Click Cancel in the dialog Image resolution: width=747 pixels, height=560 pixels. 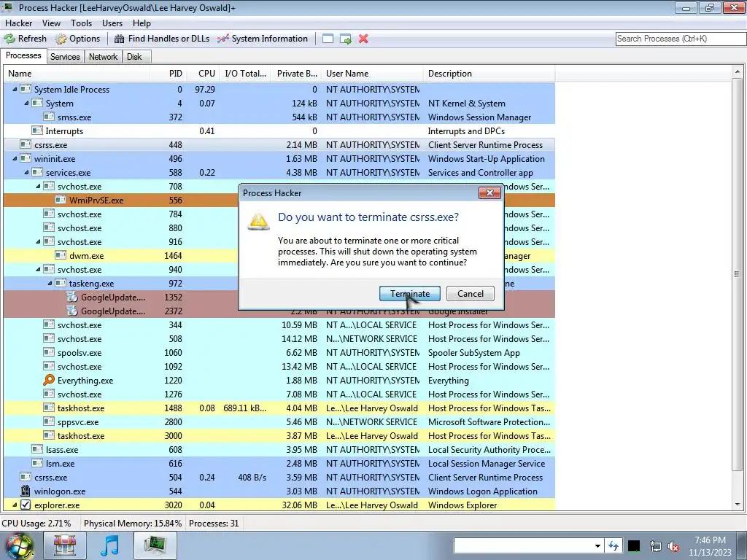point(471,293)
